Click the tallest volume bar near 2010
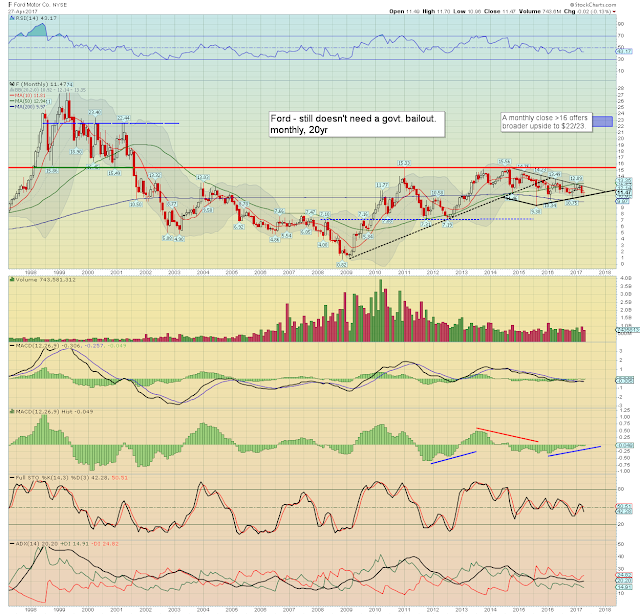The width and height of the screenshot is (640, 614). [381, 310]
